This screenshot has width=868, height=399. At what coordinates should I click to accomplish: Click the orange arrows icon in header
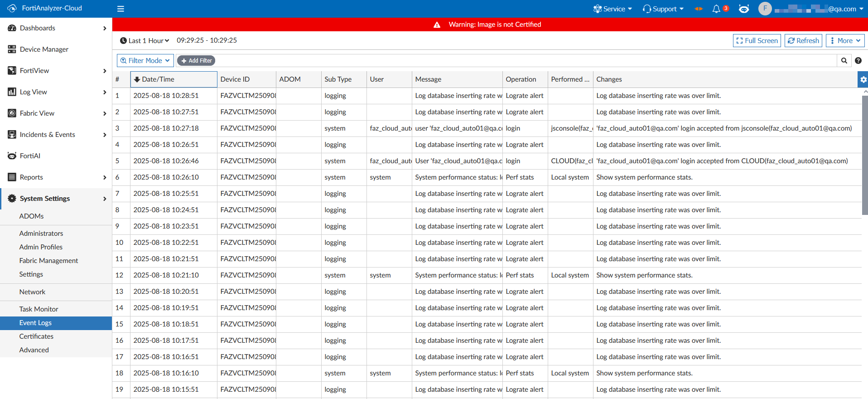pyautogui.click(x=699, y=9)
